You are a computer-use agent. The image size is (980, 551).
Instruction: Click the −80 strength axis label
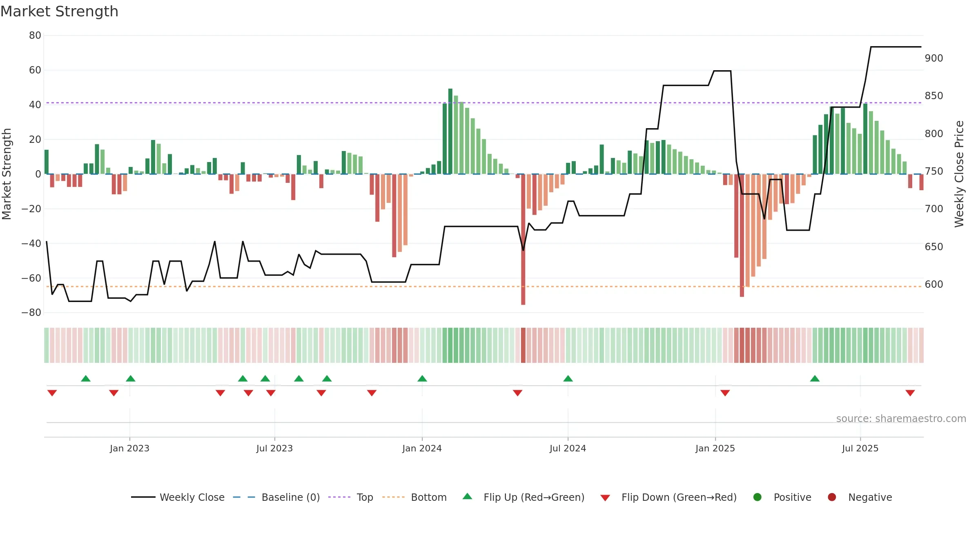coord(31,313)
